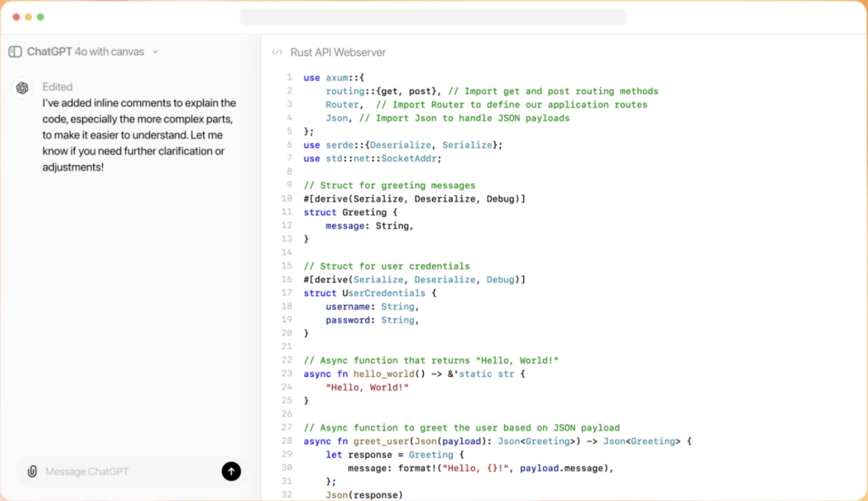The width and height of the screenshot is (868, 501).
Task: Click the Message ChatGPT input field
Action: pos(105,471)
